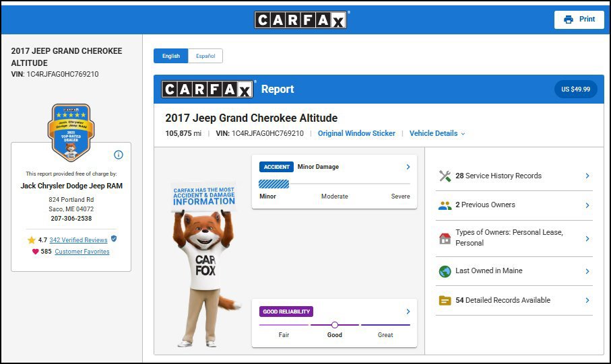Image resolution: width=611 pixels, height=364 pixels.
Task: Click the people icon for previous owners
Action: [x=445, y=205]
